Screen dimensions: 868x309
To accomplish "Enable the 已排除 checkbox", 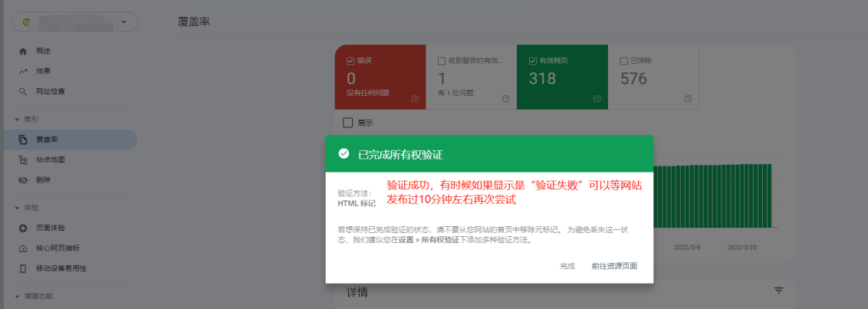I will pyautogui.click(x=623, y=61).
